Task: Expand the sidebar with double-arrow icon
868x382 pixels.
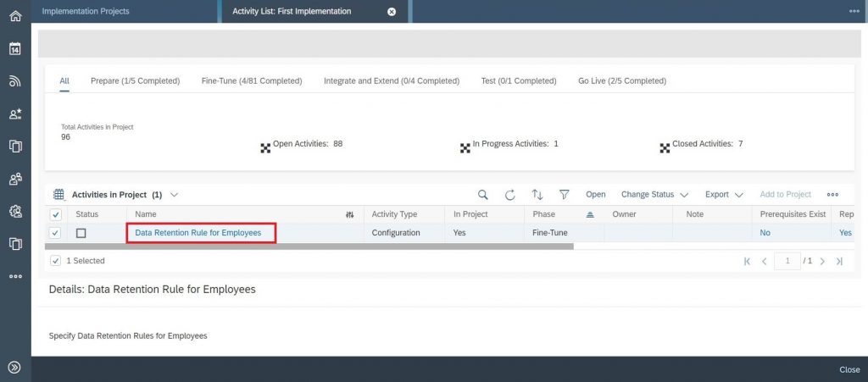Action: pyautogui.click(x=15, y=367)
